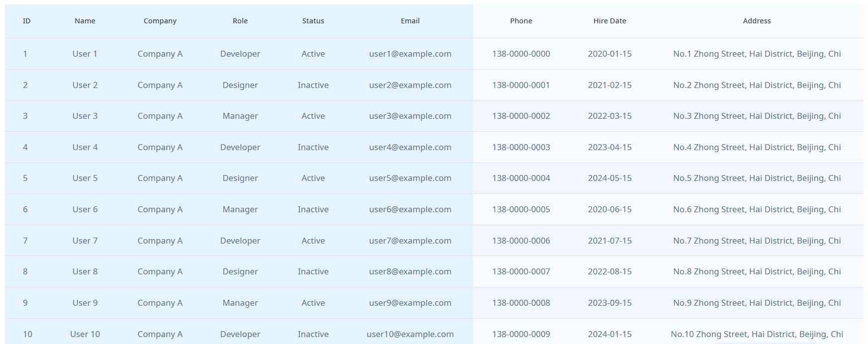Select hire date 2023-04-15
Screen dimensions: 868x344
pos(610,147)
